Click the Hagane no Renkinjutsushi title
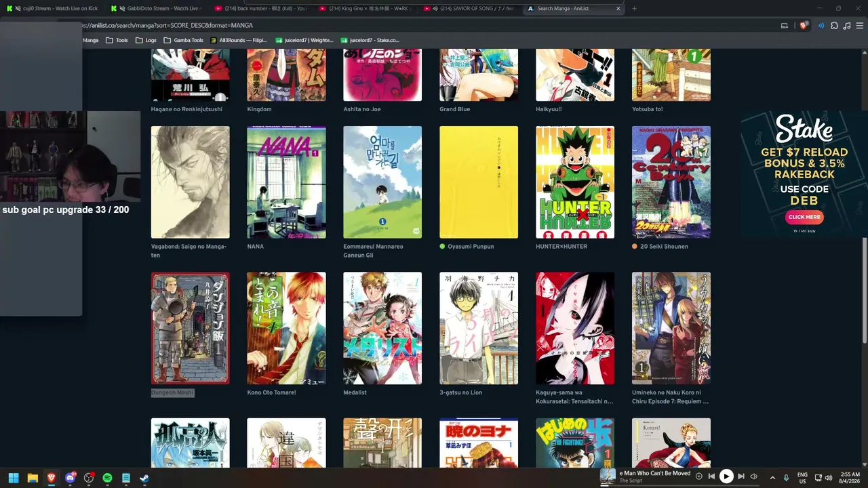Screen dimensions: 868x488 tap(186, 109)
